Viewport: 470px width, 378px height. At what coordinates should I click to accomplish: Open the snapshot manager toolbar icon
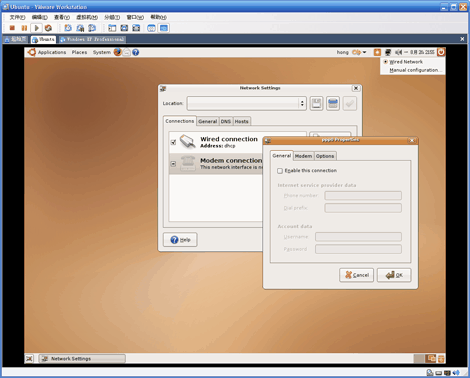pyautogui.click(x=92, y=28)
